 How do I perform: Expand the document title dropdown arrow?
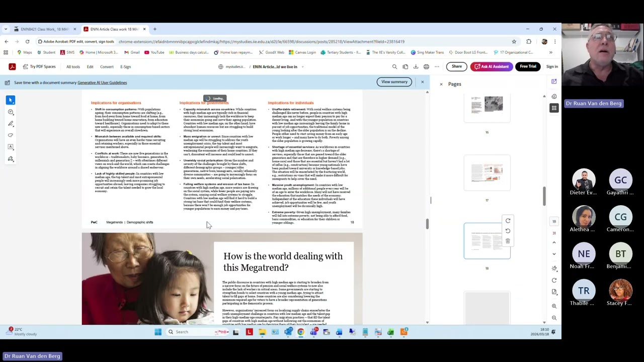[302, 66]
